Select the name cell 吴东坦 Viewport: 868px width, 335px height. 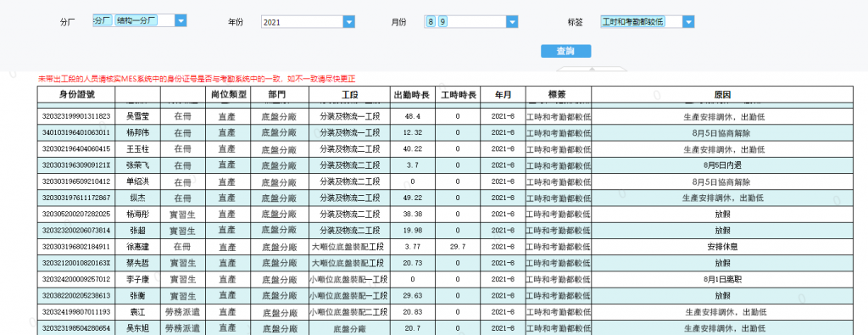[138, 328]
